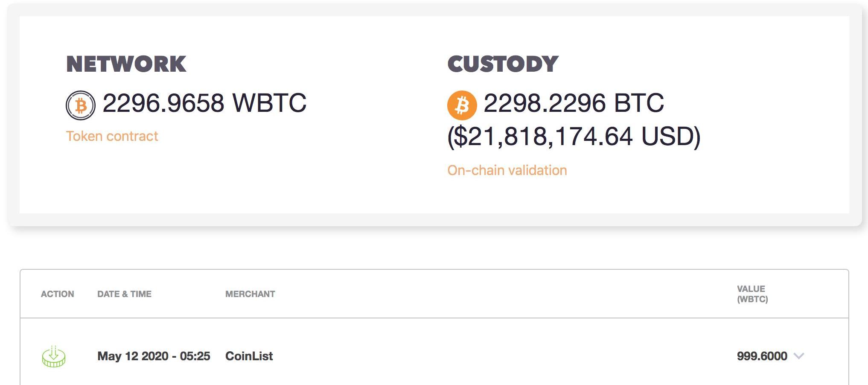Screen dimensions: 868x385
Task: Click the DATE & TIME column header
Action: tap(124, 294)
